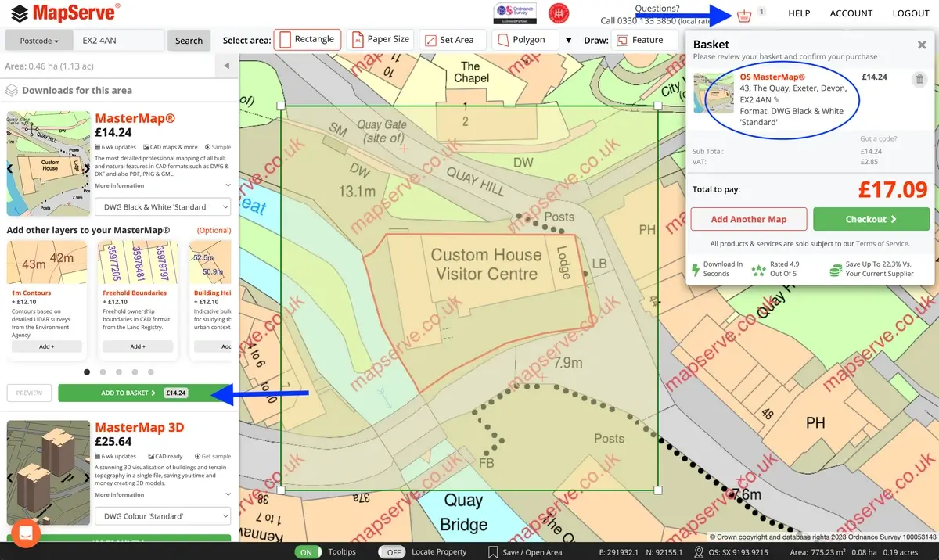Collapse the left sidebar with the arrow

click(x=226, y=66)
